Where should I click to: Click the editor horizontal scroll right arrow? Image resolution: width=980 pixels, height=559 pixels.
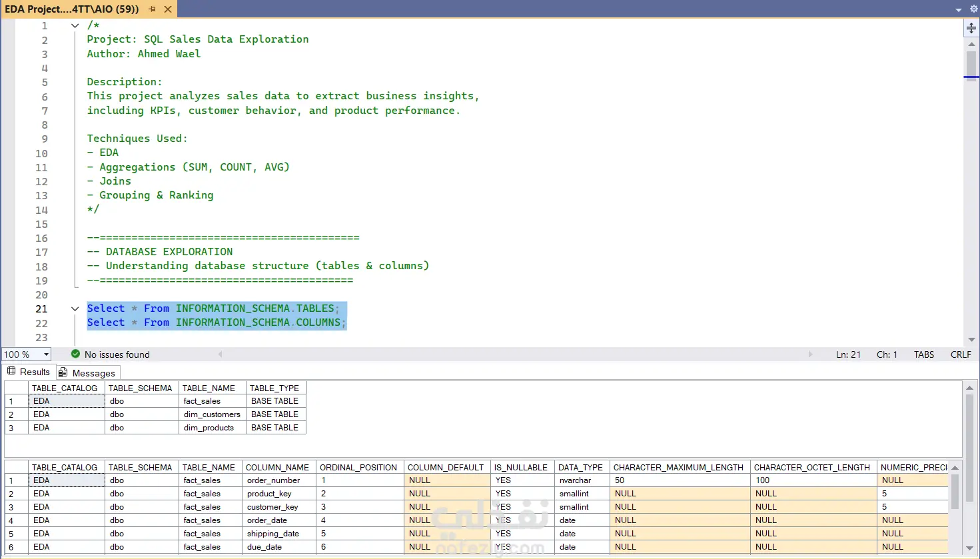pyautogui.click(x=810, y=354)
